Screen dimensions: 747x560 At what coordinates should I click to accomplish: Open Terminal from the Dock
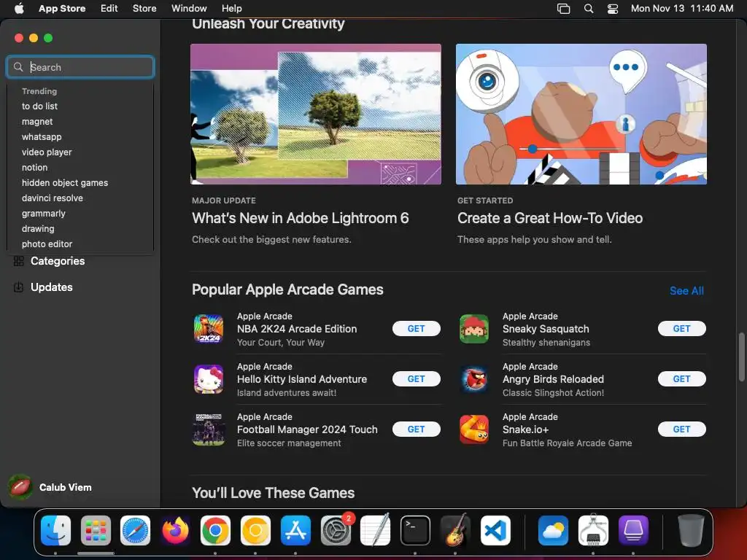[415, 530]
